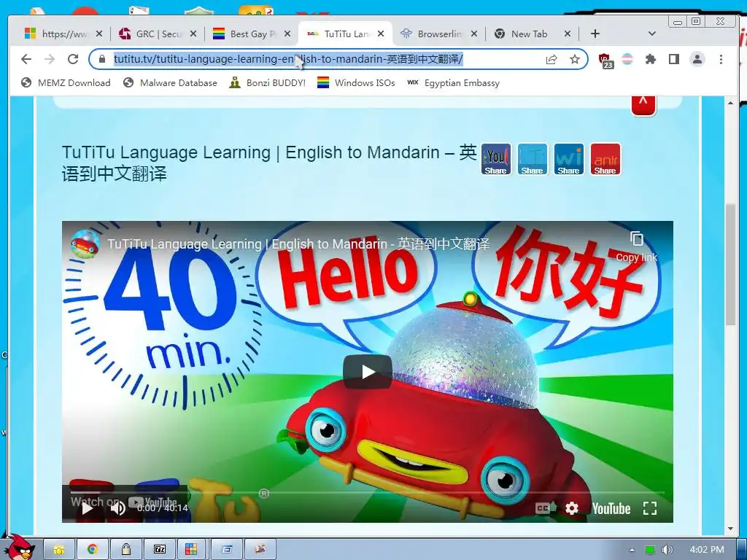Image resolution: width=747 pixels, height=560 pixels.
Task: Open MEMZ Download bookmark
Action: point(66,83)
